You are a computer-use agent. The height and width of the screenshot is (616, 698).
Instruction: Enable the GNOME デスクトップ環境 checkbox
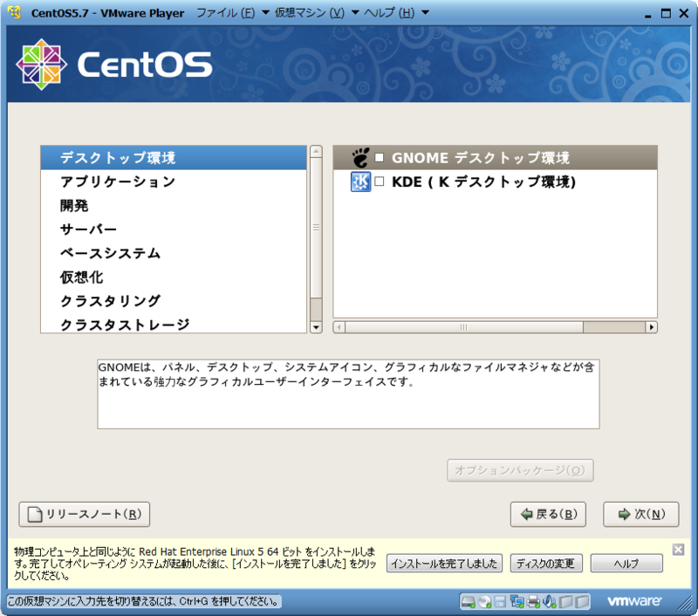click(x=380, y=158)
